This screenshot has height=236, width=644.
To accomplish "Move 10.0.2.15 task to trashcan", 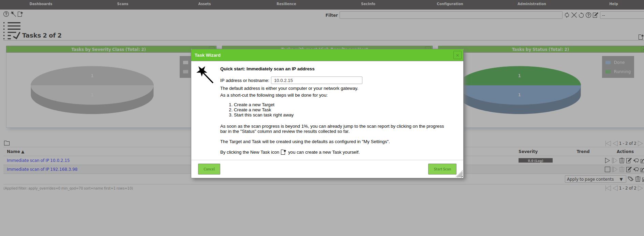I will coord(622,161).
